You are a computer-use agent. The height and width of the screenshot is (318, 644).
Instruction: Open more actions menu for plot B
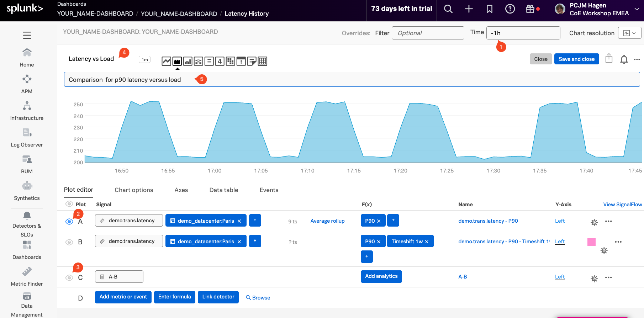click(618, 242)
